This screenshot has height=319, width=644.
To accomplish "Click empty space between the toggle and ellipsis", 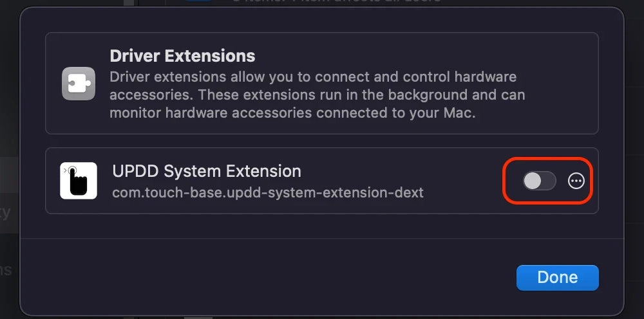I will click(x=562, y=181).
